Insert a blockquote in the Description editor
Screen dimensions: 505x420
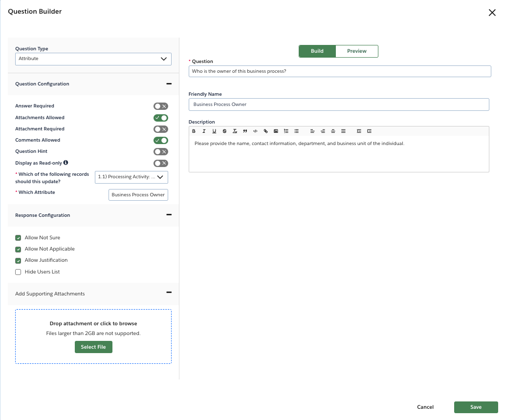point(245,131)
